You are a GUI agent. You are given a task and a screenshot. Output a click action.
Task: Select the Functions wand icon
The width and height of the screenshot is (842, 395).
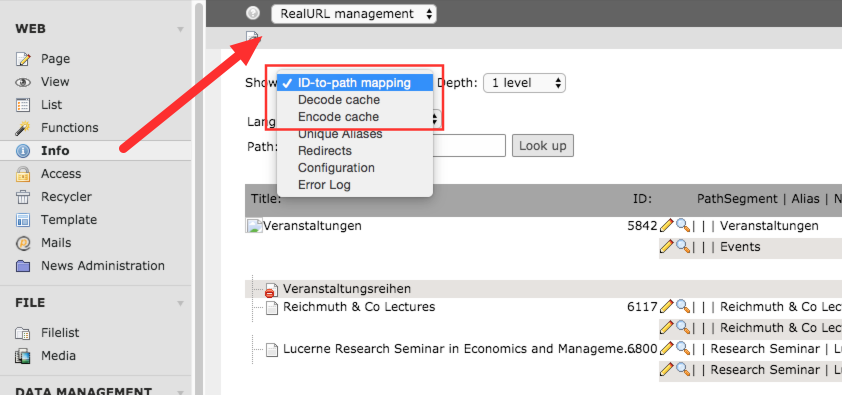(23, 128)
